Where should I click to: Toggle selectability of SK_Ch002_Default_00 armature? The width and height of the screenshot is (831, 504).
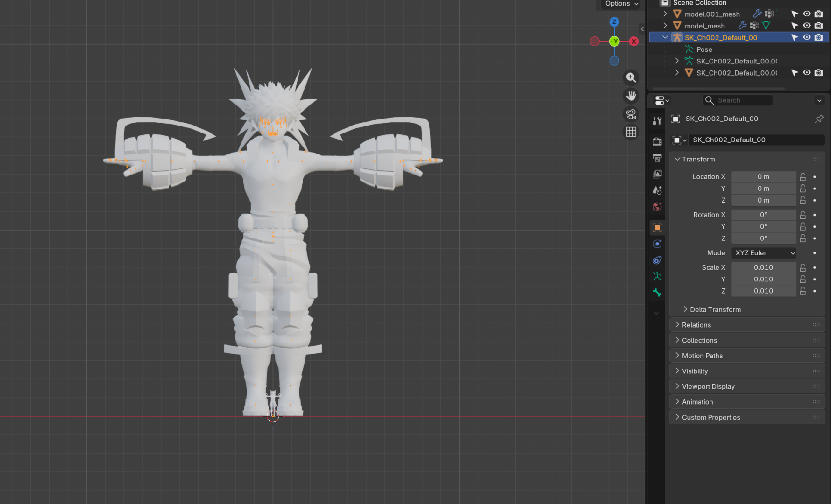point(795,37)
